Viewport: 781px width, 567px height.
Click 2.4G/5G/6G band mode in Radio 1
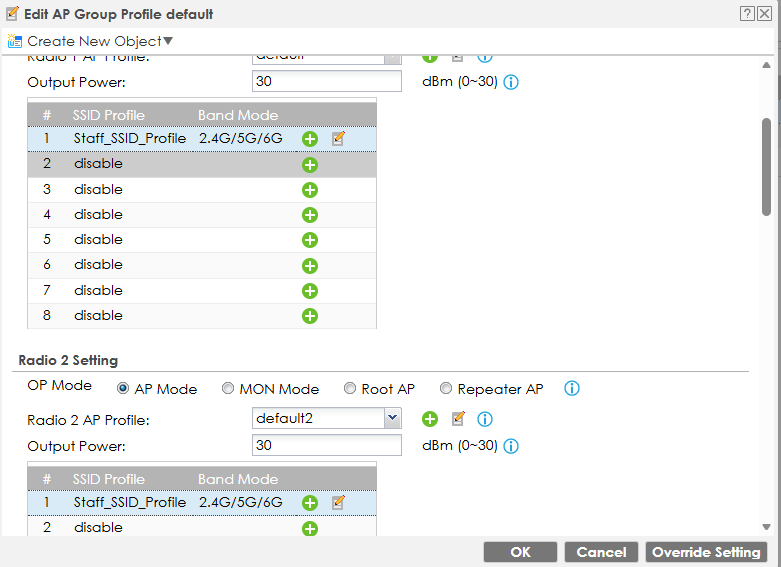tap(241, 138)
